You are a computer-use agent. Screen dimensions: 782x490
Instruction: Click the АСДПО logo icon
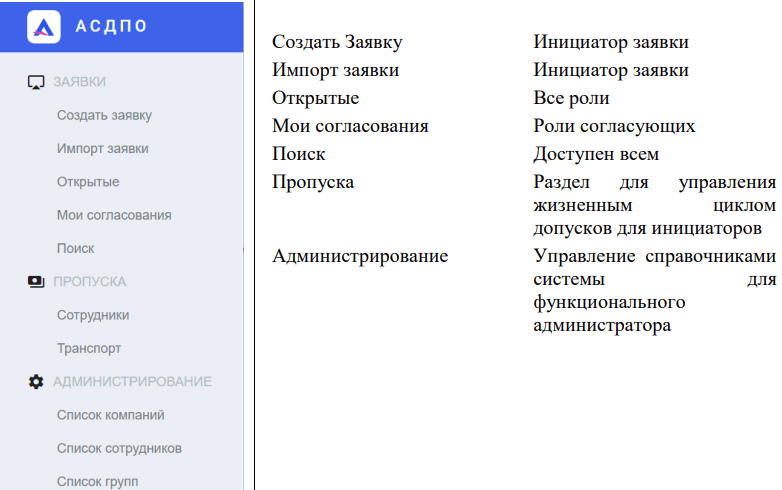click(43, 27)
